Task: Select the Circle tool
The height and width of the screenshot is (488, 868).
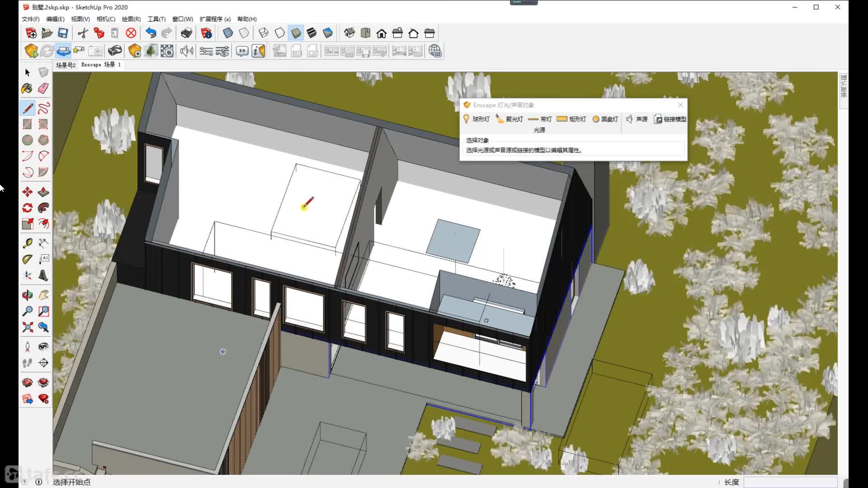Action: pyautogui.click(x=27, y=140)
